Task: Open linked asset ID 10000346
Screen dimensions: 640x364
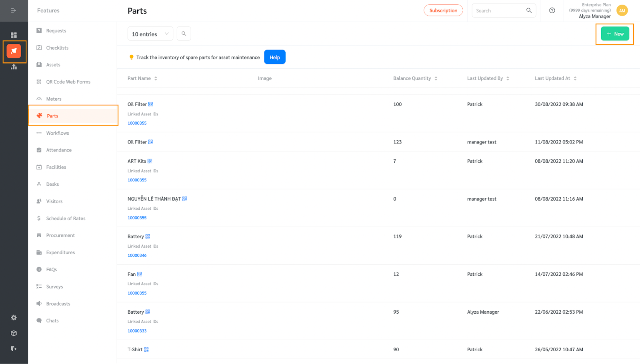Action: (137, 255)
